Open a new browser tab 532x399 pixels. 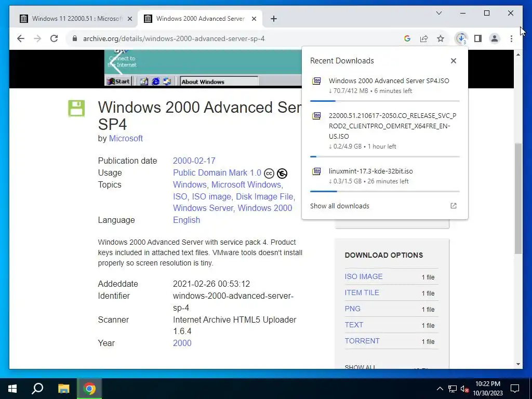pos(273,19)
